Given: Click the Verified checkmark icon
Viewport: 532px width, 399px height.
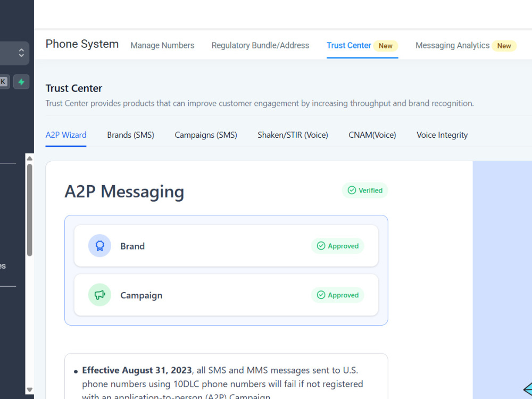Looking at the screenshot, I should click(x=352, y=190).
